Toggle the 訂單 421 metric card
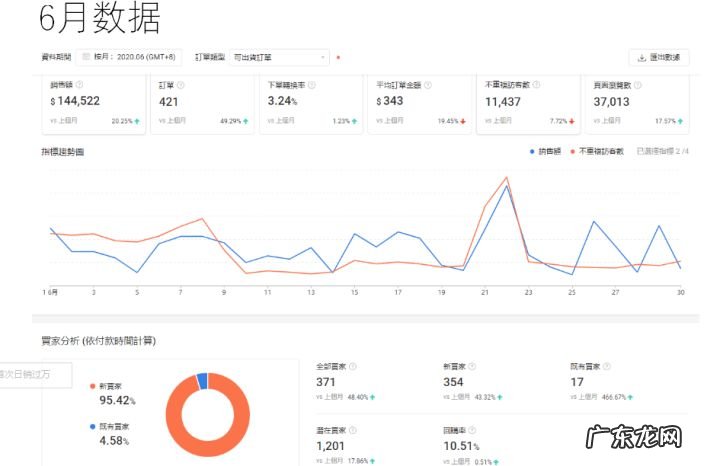Viewport: 720px width, 466px height. point(202,104)
